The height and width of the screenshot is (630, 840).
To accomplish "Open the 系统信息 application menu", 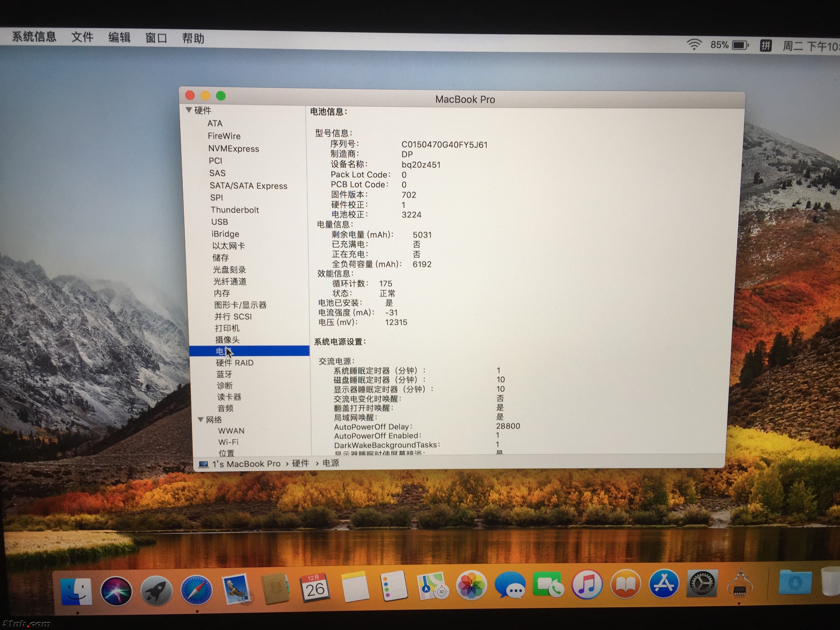I will click(x=34, y=37).
